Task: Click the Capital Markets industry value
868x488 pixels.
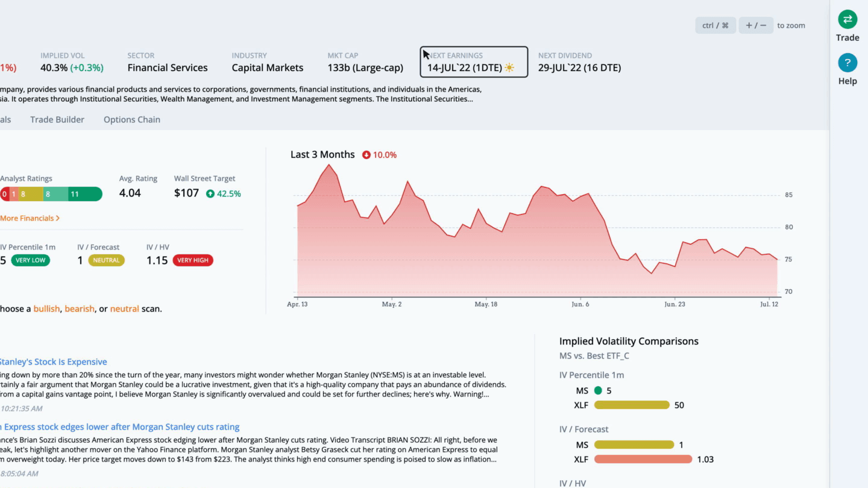Action: [x=268, y=67]
